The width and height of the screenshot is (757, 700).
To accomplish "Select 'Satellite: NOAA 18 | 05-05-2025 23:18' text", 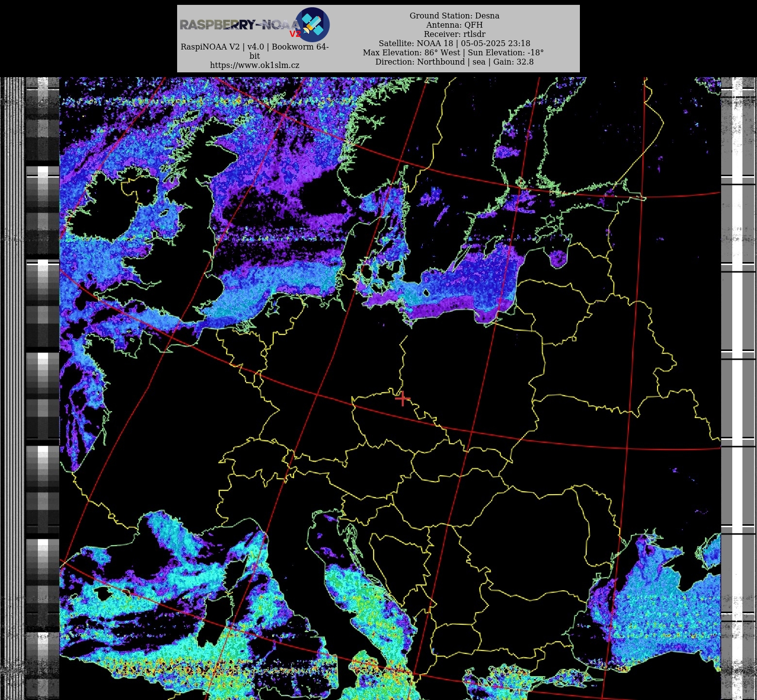I will pyautogui.click(x=454, y=43).
